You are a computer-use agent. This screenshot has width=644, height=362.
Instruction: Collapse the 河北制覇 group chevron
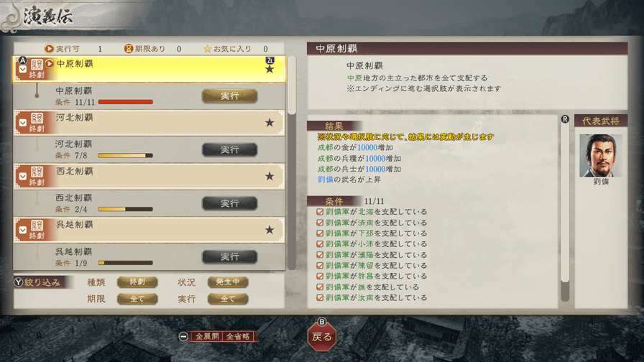point(23,123)
